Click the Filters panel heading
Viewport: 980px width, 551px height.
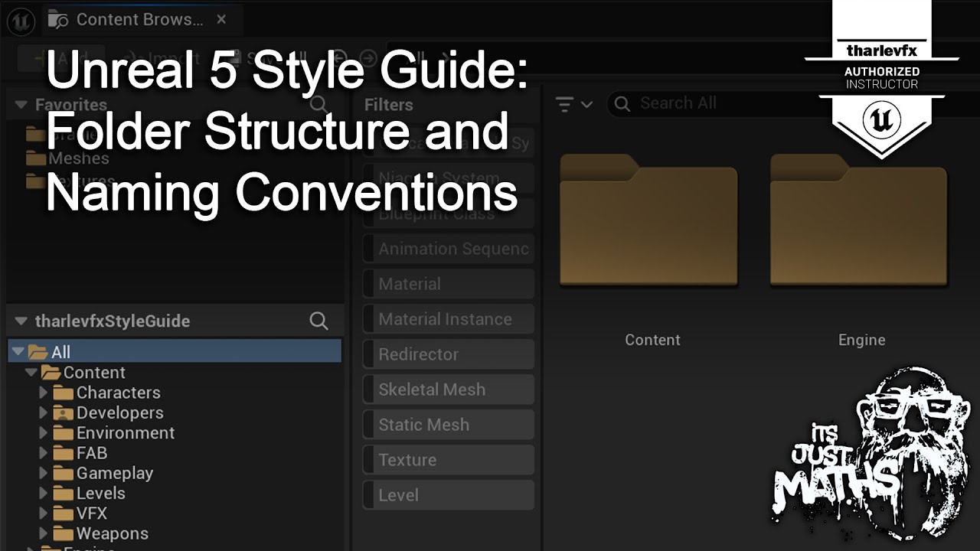pos(388,105)
